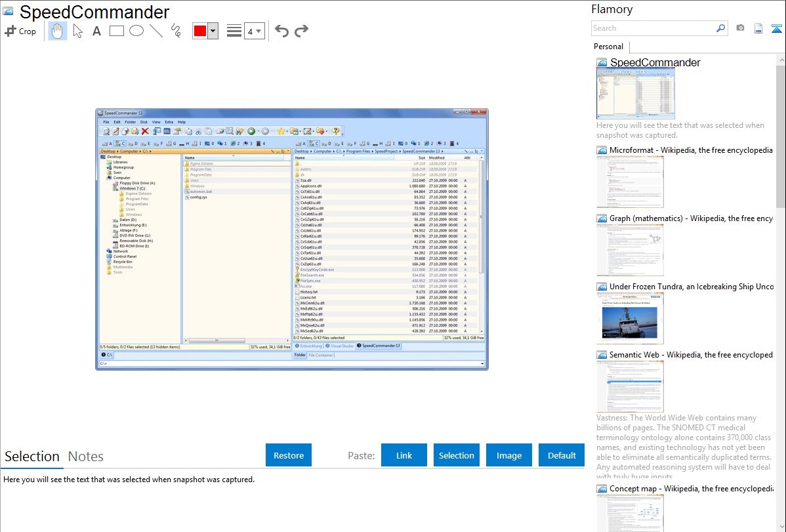Click the sidebar scrollbar up arrow

click(781, 60)
